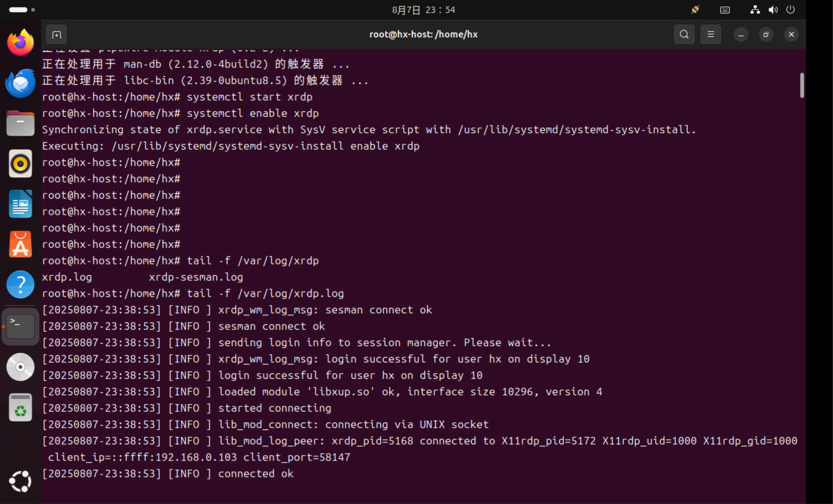Click 'xrdp-sesman.log' completion suggestion

pos(196,277)
